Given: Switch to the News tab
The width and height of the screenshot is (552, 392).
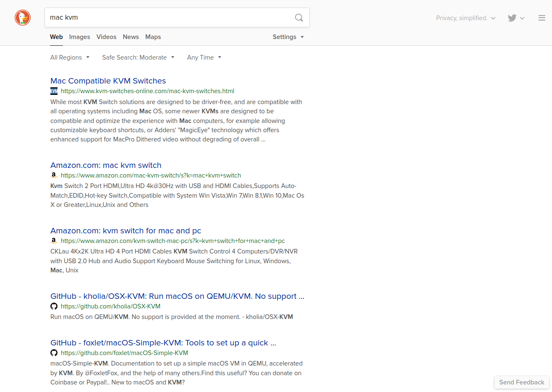Looking at the screenshot, I should (131, 37).
